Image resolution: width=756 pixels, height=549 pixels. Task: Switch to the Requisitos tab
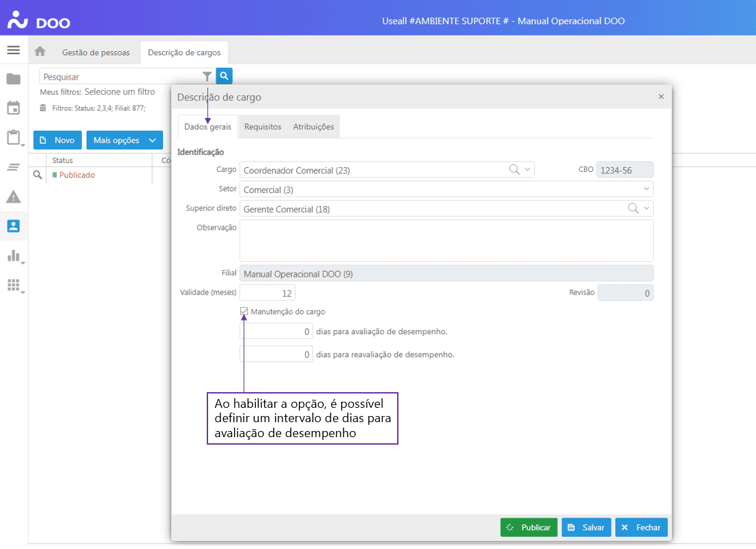coord(263,127)
